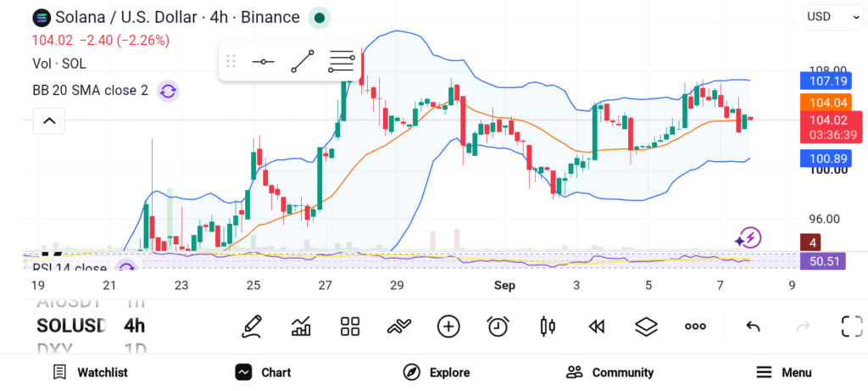Open the candlestick style icon
The image size is (868, 391).
(x=548, y=327)
